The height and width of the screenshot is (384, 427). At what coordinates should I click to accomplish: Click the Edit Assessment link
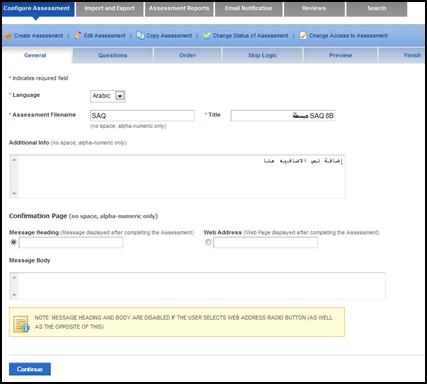coord(104,36)
